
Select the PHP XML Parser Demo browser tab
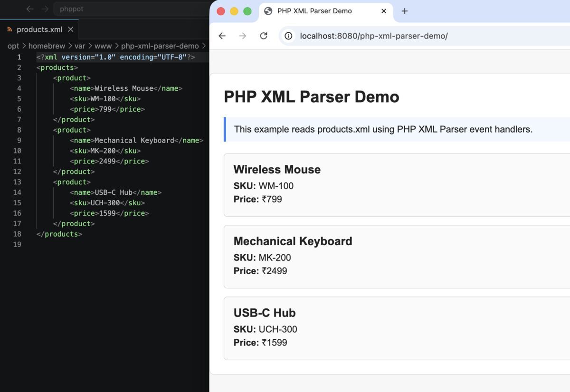(326, 11)
